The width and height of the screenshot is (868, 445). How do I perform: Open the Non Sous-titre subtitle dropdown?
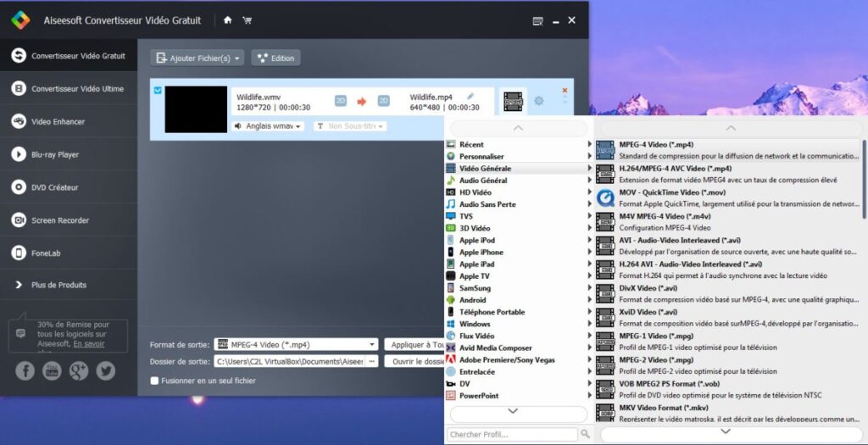click(x=350, y=126)
